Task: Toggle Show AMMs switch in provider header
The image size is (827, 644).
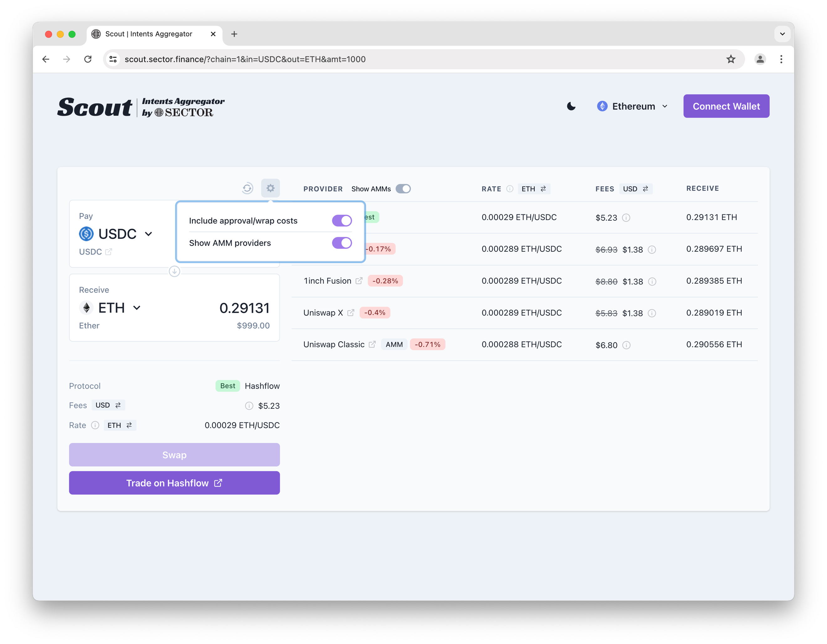Action: (403, 189)
